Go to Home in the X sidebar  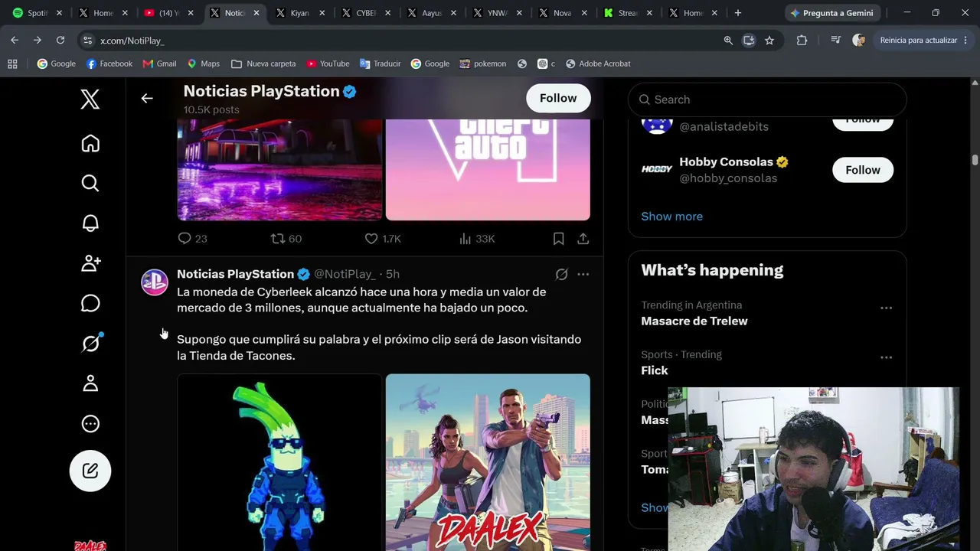coord(90,144)
